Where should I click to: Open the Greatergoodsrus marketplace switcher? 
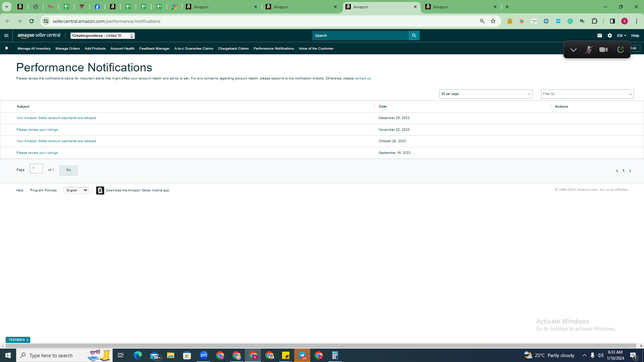pyautogui.click(x=103, y=36)
